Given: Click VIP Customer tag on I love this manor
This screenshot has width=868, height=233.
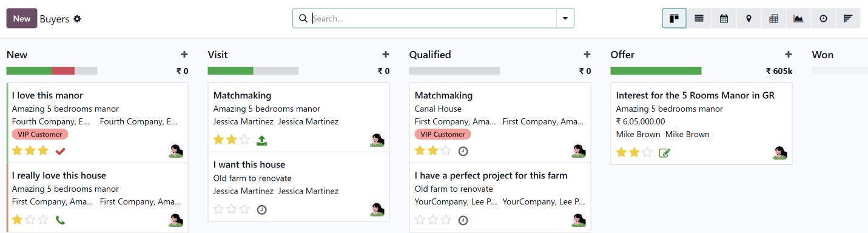Looking at the screenshot, I should [40, 134].
